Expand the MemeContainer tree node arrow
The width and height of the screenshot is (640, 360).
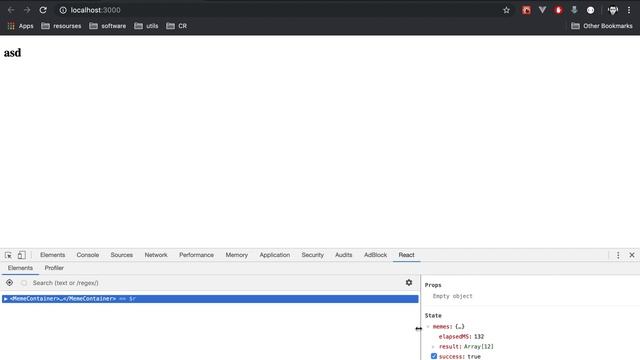6,299
